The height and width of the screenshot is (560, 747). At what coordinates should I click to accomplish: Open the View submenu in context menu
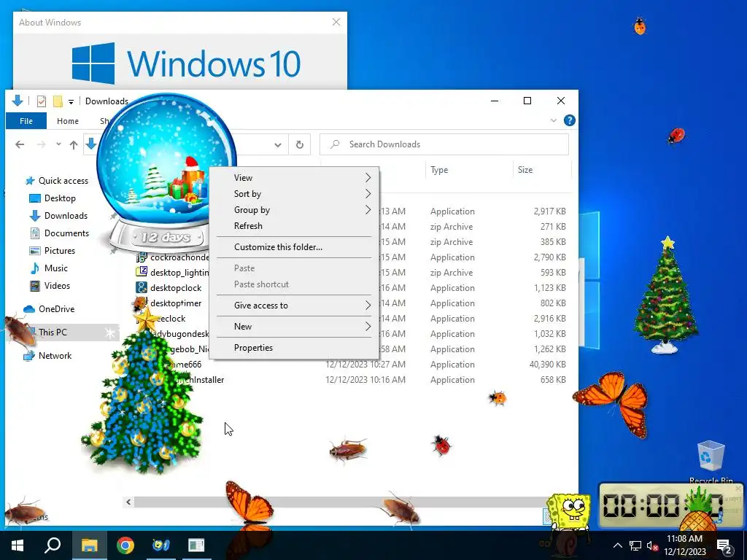click(x=293, y=178)
